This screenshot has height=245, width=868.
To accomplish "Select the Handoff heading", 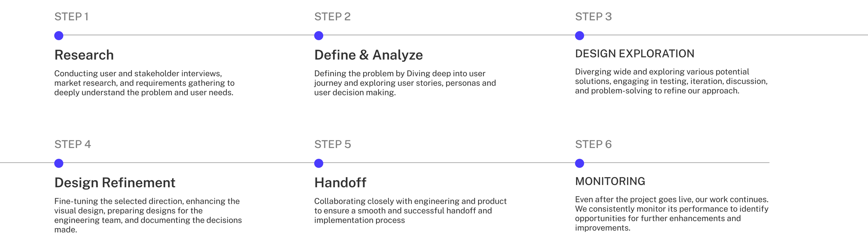I will [340, 183].
